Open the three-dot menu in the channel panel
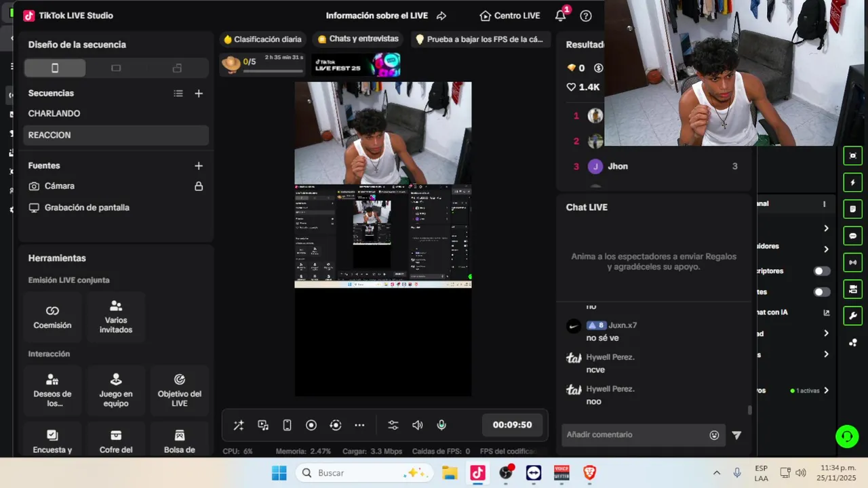868x488 pixels. [825, 204]
